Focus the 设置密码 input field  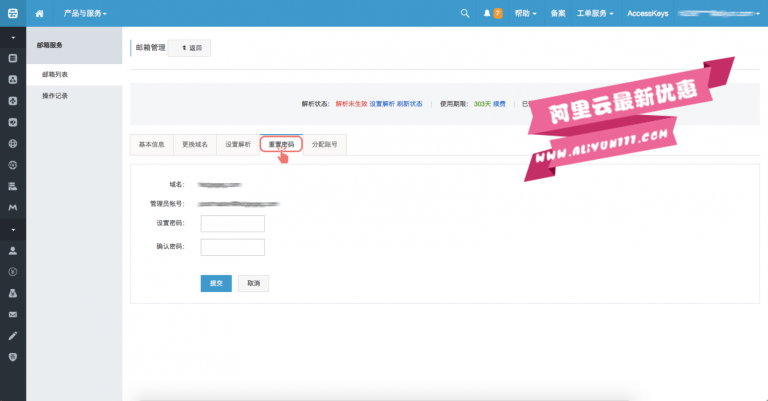pyautogui.click(x=233, y=223)
